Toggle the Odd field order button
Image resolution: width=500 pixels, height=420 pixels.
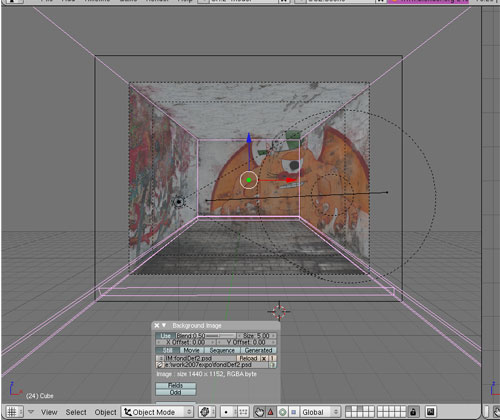pyautogui.click(x=176, y=392)
